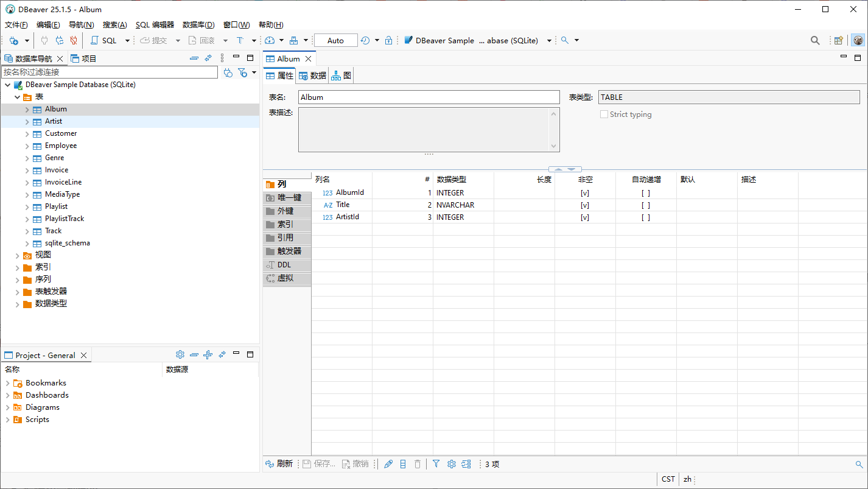This screenshot has height=489, width=868.
Task: Click the magnifier search icon at toolbar right
Action: [x=815, y=41]
